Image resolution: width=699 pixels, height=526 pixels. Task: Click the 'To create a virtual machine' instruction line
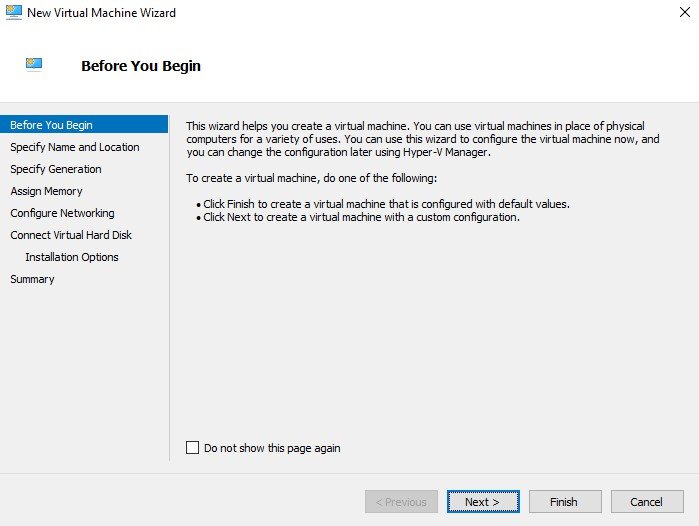(x=312, y=178)
